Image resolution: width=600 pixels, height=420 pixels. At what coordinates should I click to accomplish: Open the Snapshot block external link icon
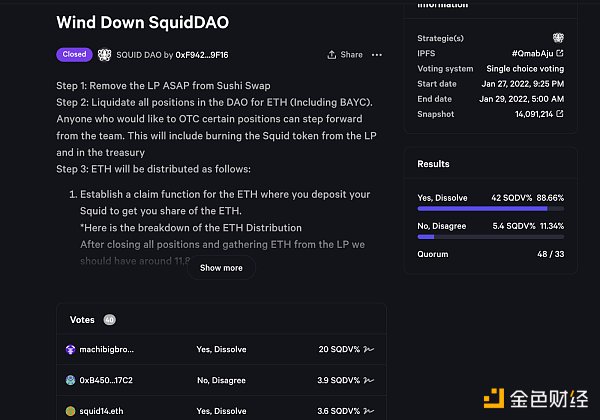(x=560, y=114)
